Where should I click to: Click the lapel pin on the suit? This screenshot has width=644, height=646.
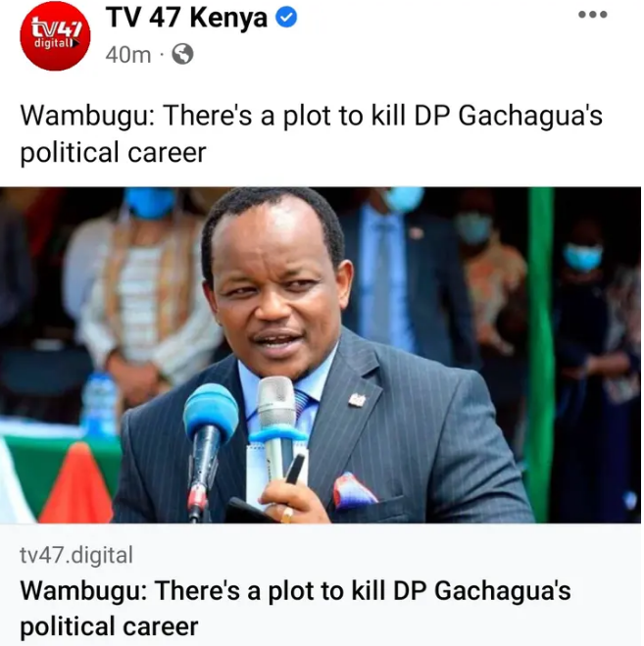click(x=357, y=400)
